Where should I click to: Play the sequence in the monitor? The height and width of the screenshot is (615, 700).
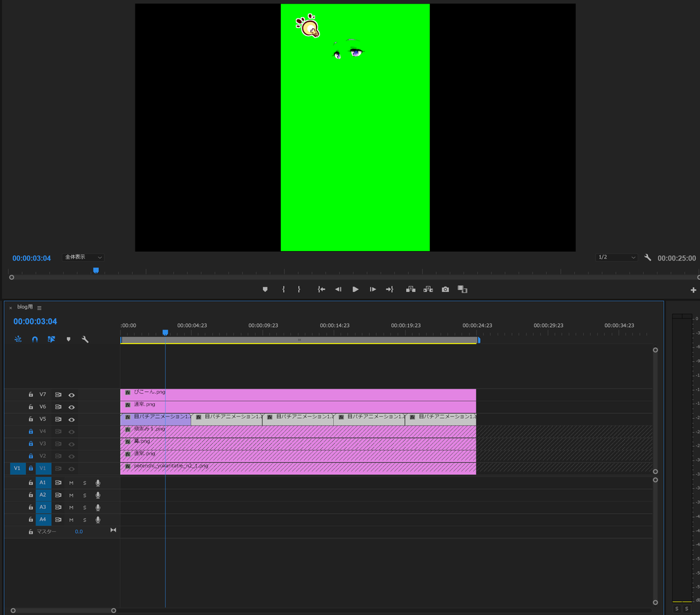[x=355, y=289]
